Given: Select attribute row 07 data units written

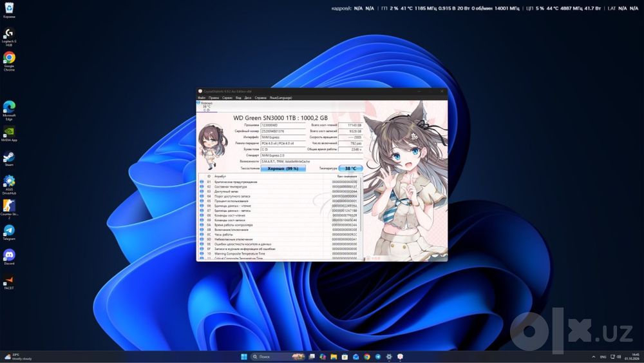Looking at the screenshot, I should pyautogui.click(x=278, y=210).
